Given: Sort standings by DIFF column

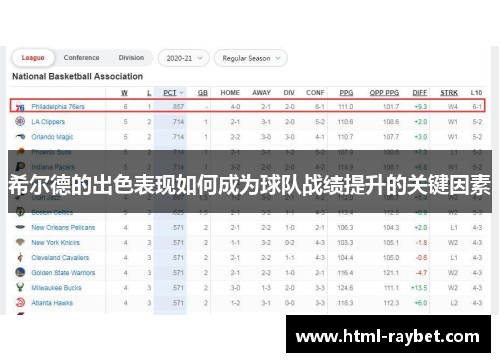Looking at the screenshot, I should pyautogui.click(x=420, y=93).
